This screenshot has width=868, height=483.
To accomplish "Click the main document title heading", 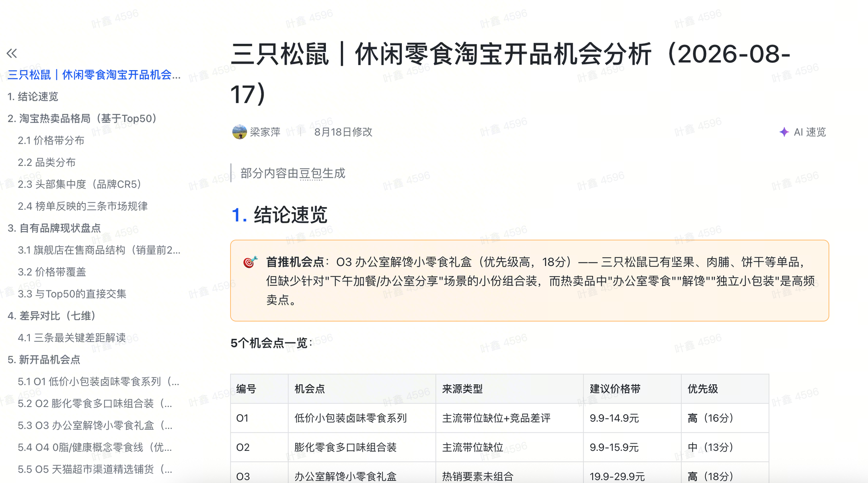I will pyautogui.click(x=510, y=74).
